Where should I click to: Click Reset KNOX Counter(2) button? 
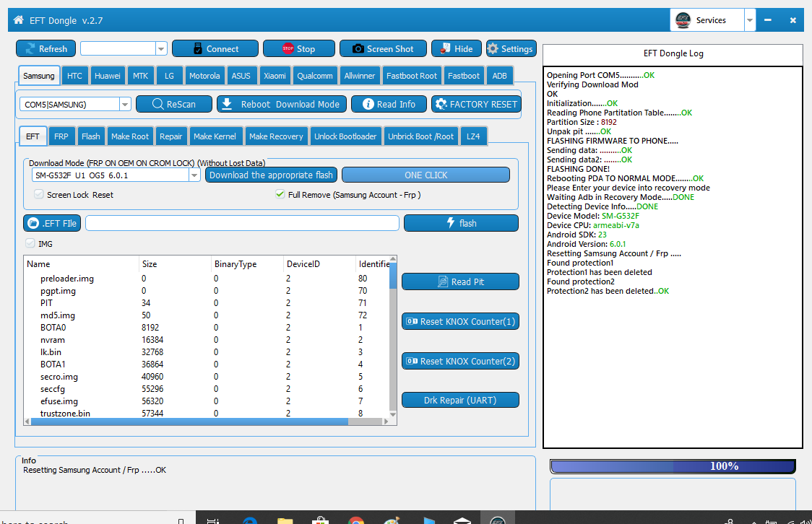click(460, 361)
